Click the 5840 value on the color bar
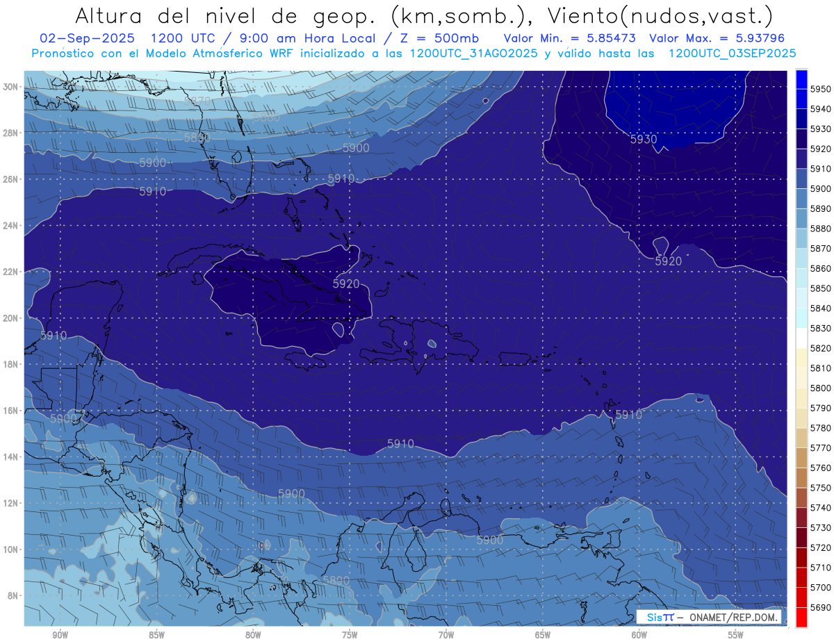This screenshot has height=644, width=834. (x=821, y=308)
